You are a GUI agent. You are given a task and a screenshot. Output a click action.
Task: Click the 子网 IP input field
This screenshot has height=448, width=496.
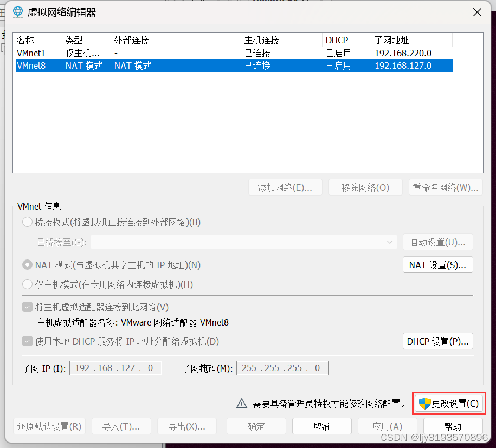click(115, 368)
